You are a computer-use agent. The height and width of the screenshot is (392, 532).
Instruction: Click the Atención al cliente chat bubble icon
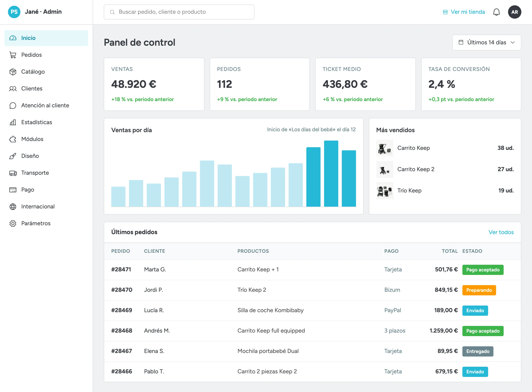coord(13,105)
